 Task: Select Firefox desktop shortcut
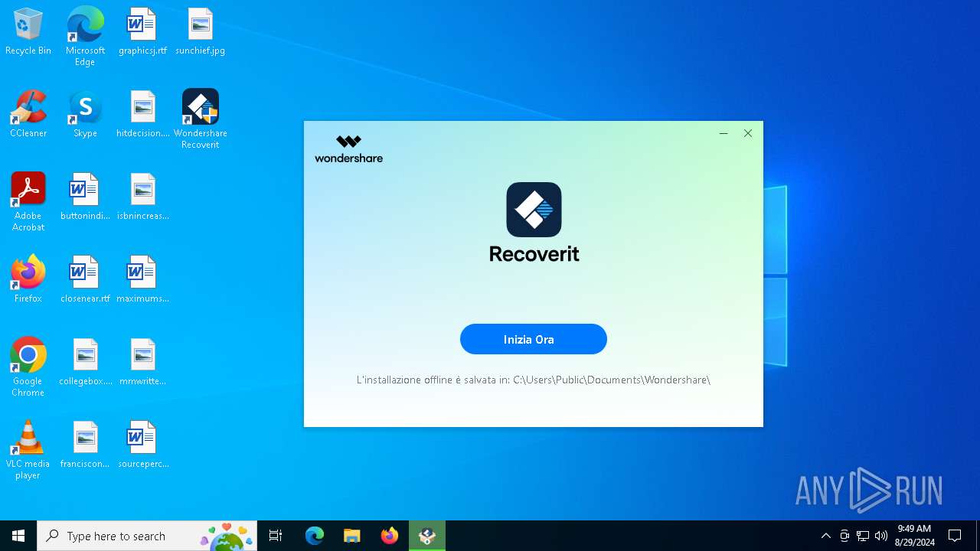click(x=28, y=279)
